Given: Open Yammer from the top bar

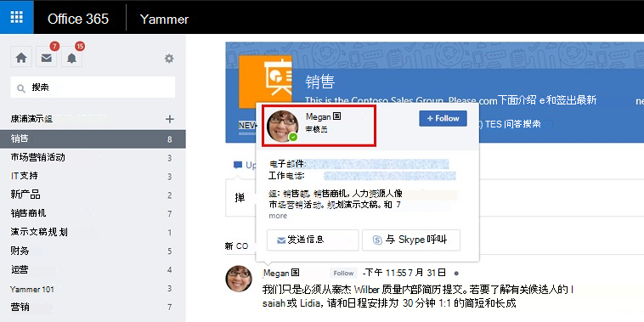Looking at the screenshot, I should click(x=164, y=19).
